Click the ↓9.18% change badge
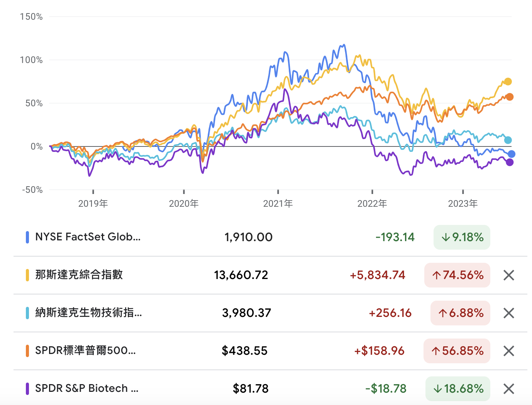Screen dimensions: 532x405 (x=462, y=237)
